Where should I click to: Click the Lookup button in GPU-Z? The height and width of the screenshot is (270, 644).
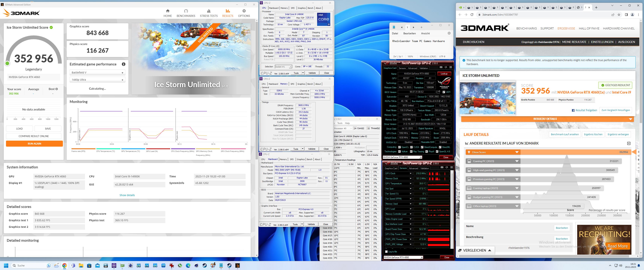click(x=444, y=74)
